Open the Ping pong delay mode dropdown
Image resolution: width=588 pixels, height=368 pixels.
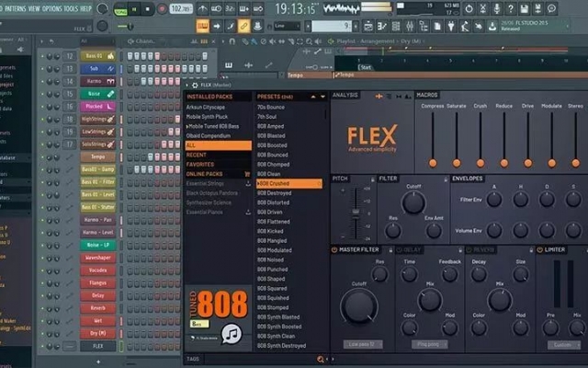click(429, 344)
